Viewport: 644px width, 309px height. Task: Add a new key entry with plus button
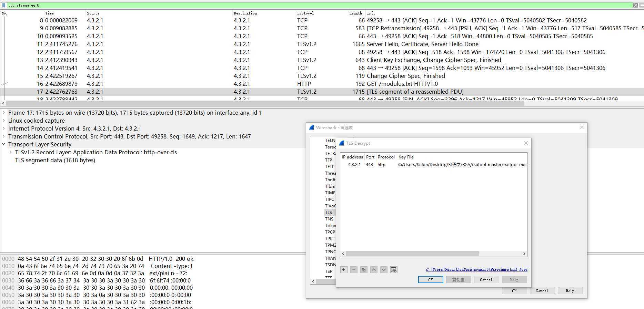coord(344,270)
